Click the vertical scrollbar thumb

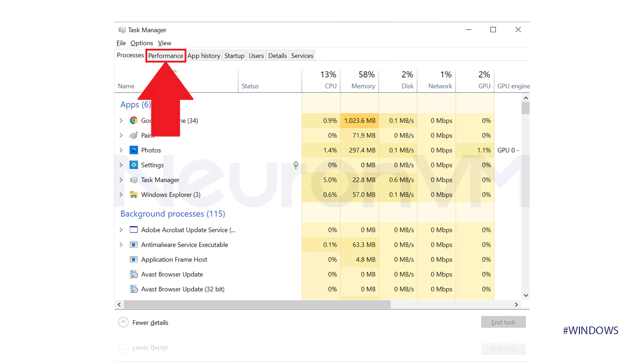point(526,108)
